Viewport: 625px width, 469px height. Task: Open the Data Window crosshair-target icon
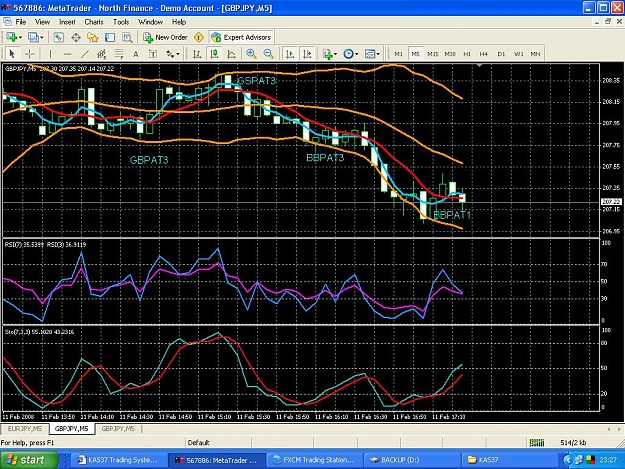pyautogui.click(x=76, y=37)
